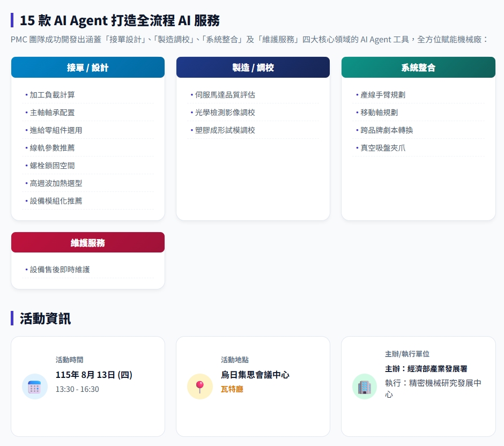Click the 活動時間 label
The width and height of the screenshot is (504, 446).
pyautogui.click(x=69, y=360)
